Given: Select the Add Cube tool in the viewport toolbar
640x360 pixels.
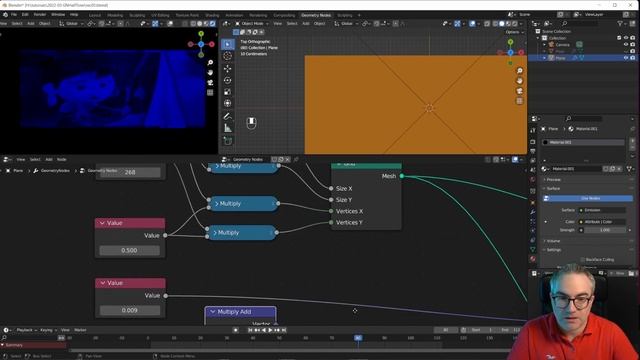Looking at the screenshot, I should [228, 141].
